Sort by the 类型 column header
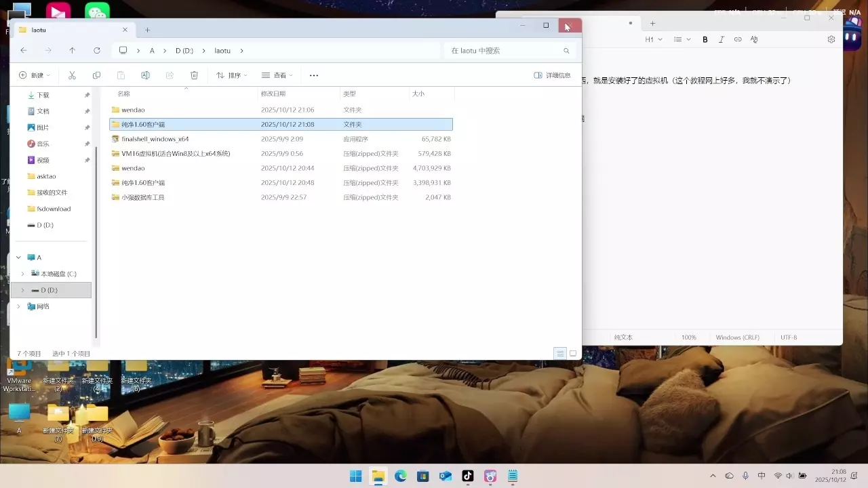This screenshot has height=488, width=868. coord(349,94)
